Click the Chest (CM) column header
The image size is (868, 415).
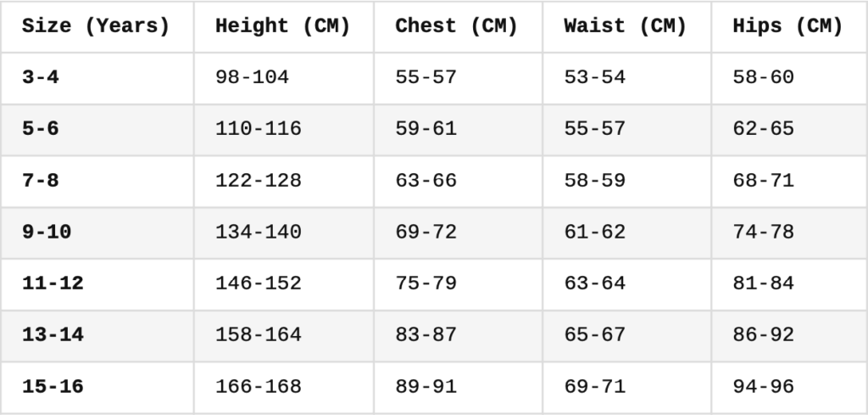pos(457,26)
